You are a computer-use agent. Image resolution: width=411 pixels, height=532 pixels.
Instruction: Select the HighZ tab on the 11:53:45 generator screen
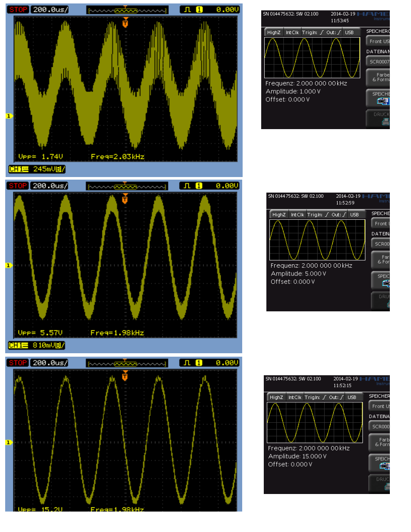click(274, 32)
